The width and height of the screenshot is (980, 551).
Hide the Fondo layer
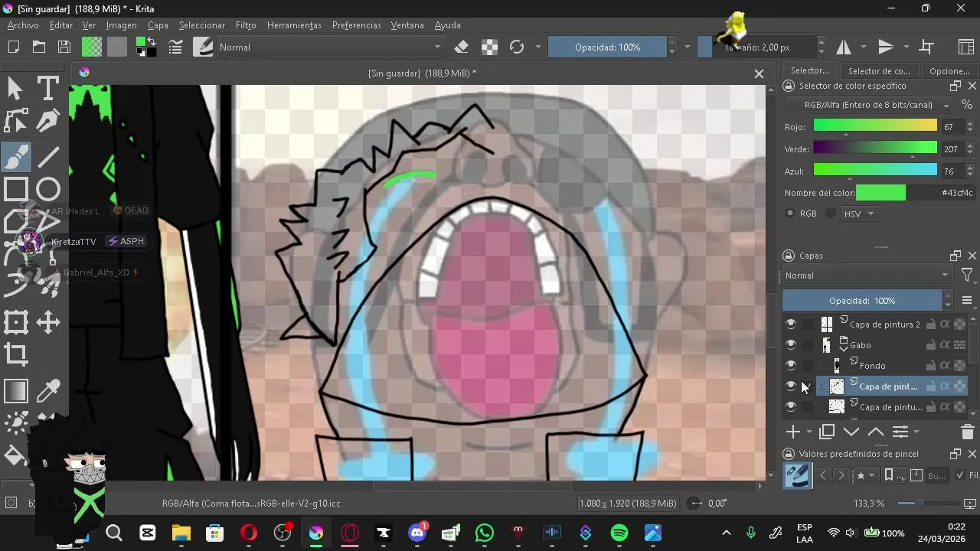(791, 366)
